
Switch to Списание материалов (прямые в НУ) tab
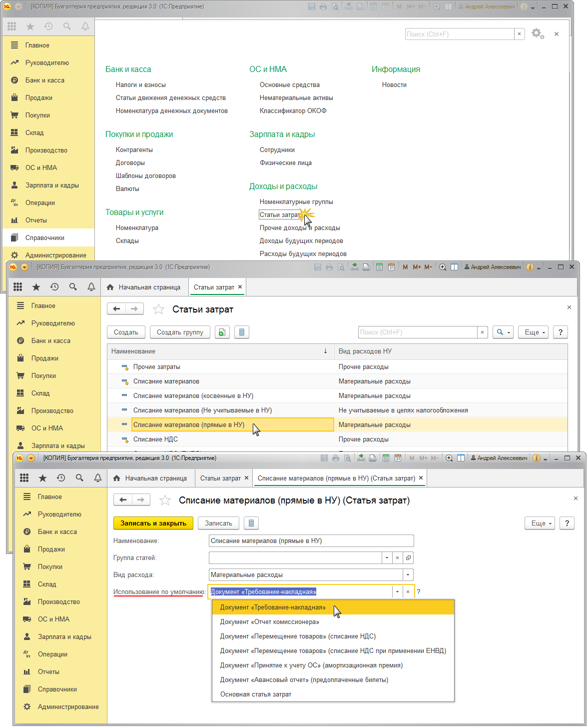(x=336, y=478)
